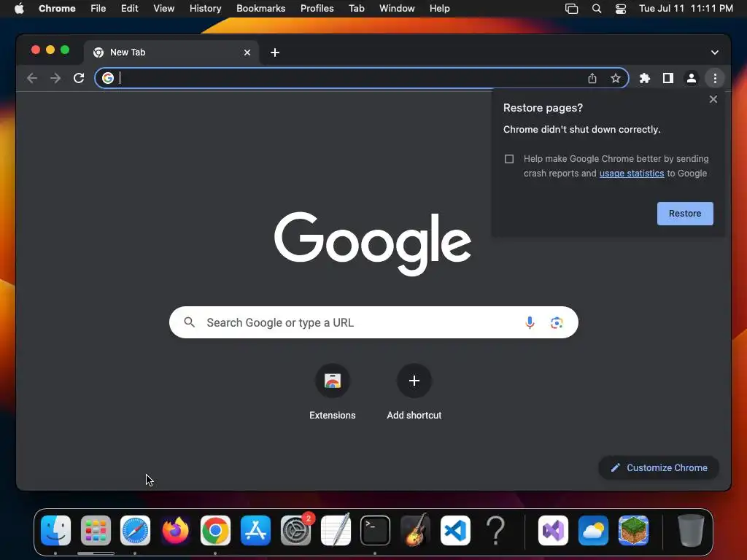Expand the tab search chevron
Image resolution: width=747 pixels, height=560 pixels.
point(715,52)
